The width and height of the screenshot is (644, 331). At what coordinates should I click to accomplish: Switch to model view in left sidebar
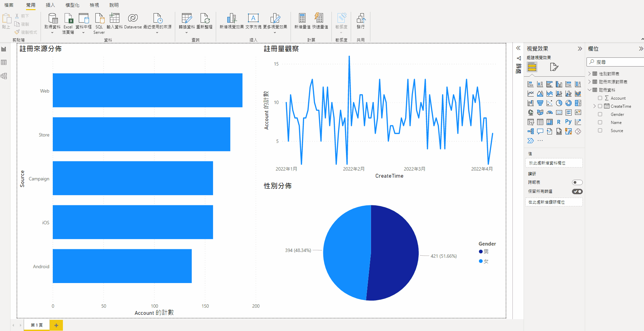click(x=4, y=76)
